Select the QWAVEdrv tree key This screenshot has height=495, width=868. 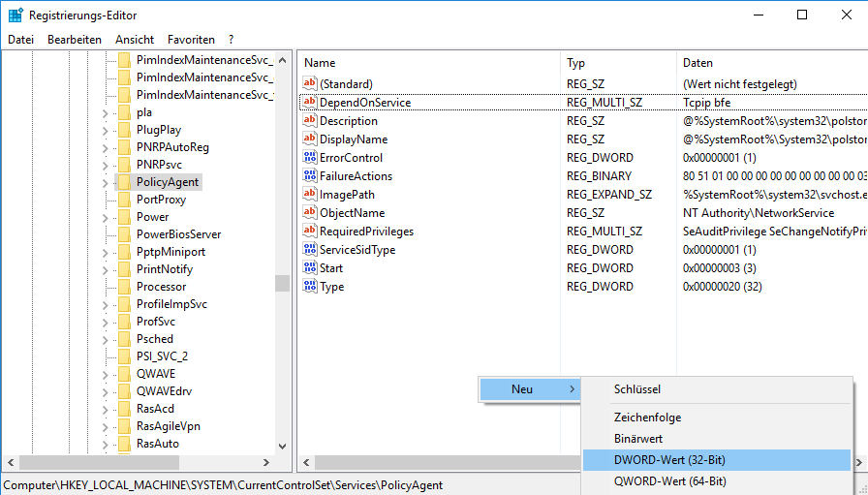click(x=164, y=391)
